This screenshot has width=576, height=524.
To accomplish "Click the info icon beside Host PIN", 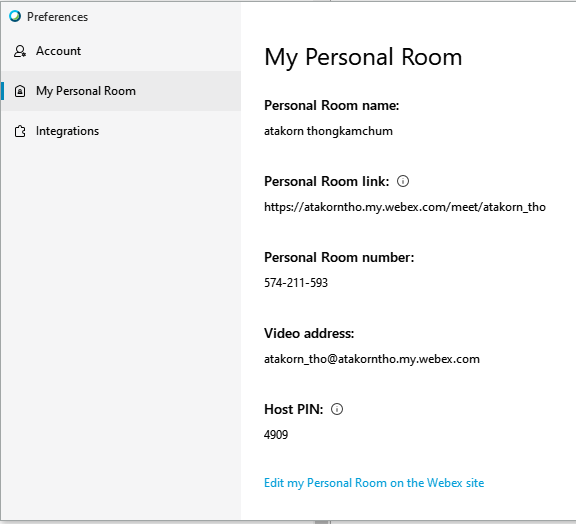I will [x=337, y=409].
